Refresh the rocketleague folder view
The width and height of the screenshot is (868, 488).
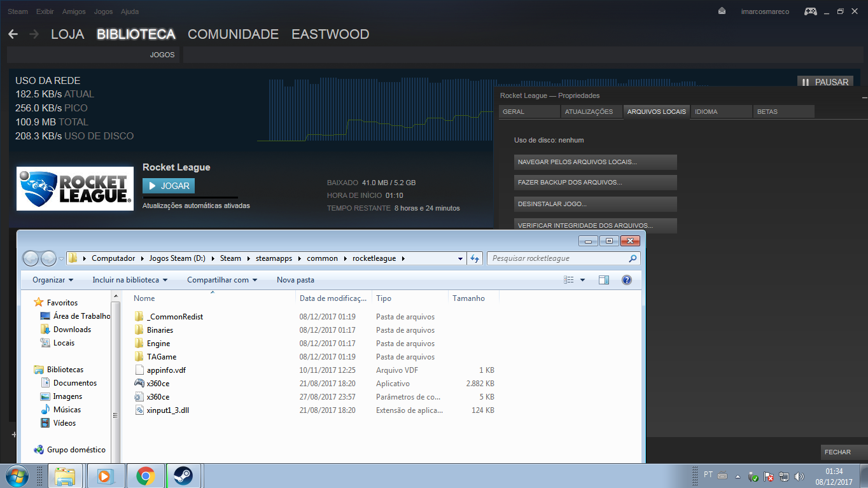point(474,258)
